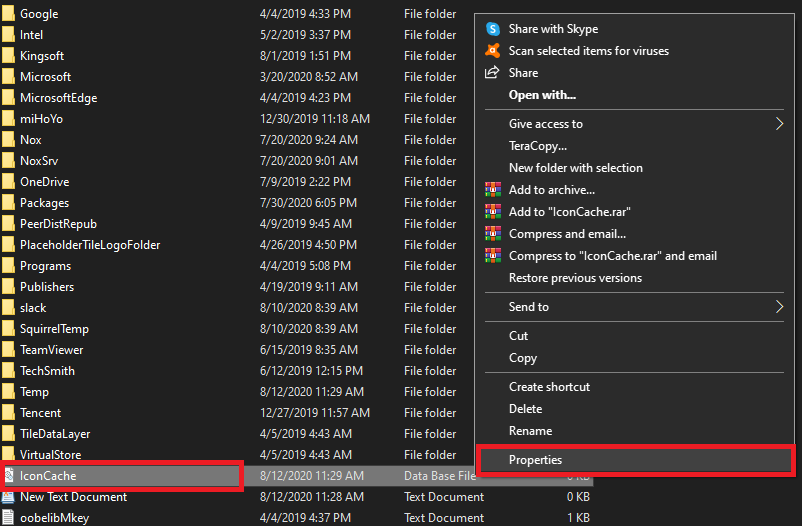Screen dimensions: 802x526
Task: Click the IconCache database file icon
Action: (x=9, y=476)
